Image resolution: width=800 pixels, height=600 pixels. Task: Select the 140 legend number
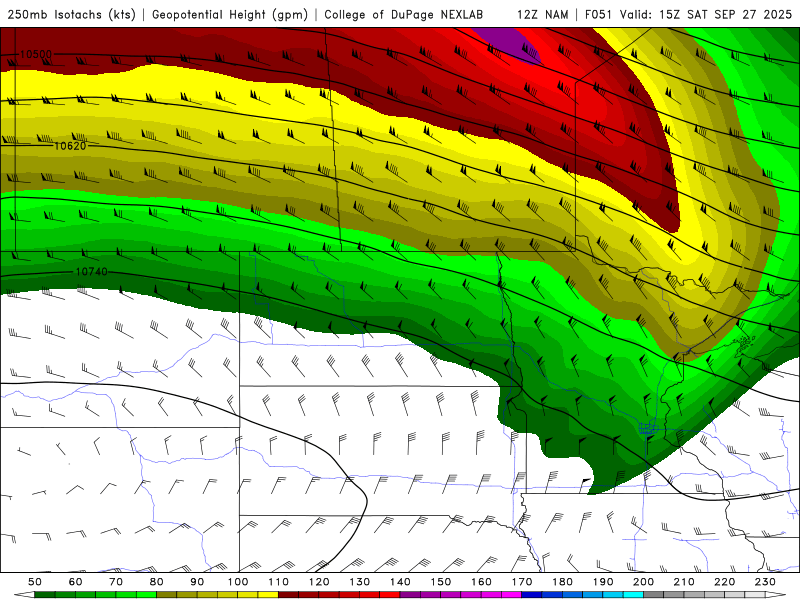(x=400, y=582)
